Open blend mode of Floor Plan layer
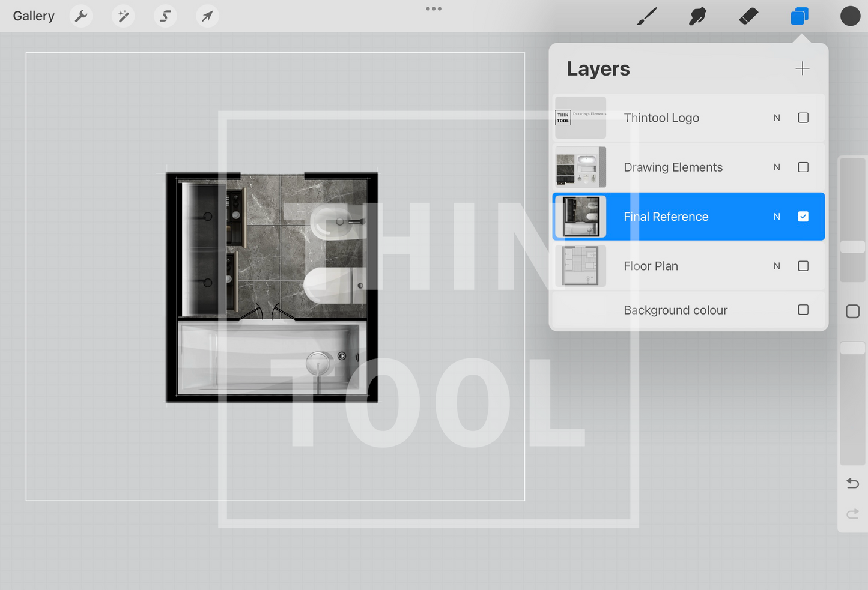 777,266
